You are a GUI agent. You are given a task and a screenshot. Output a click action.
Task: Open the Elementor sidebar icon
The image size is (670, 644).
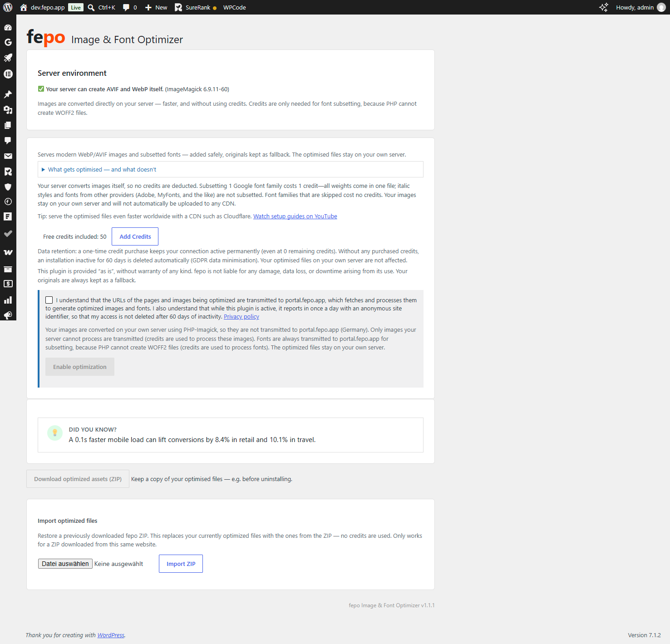(x=8, y=74)
